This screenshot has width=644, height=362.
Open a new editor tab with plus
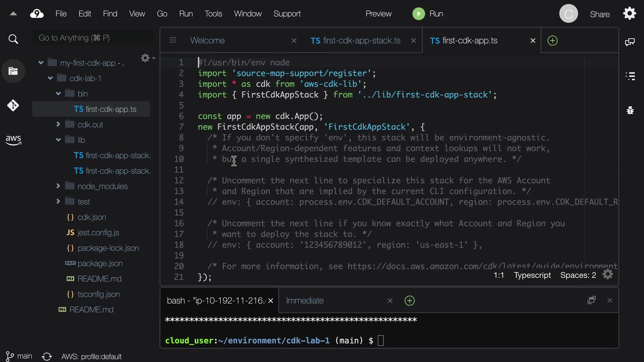click(x=552, y=41)
